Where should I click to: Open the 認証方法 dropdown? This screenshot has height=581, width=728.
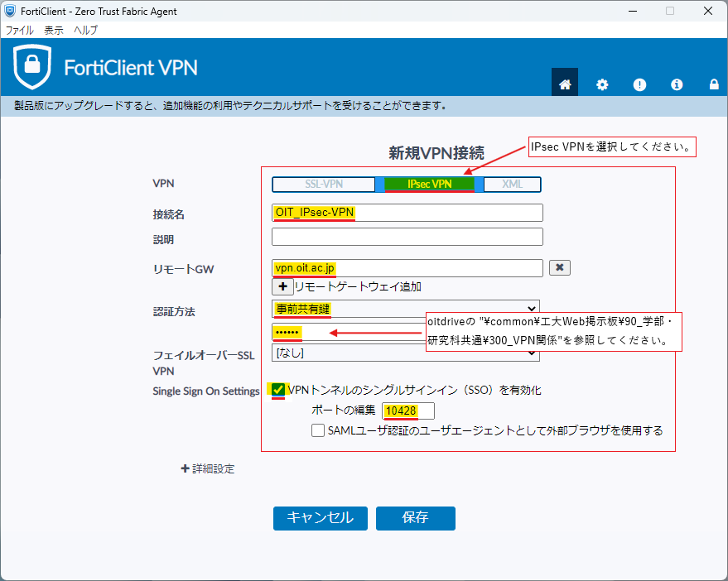(406, 309)
